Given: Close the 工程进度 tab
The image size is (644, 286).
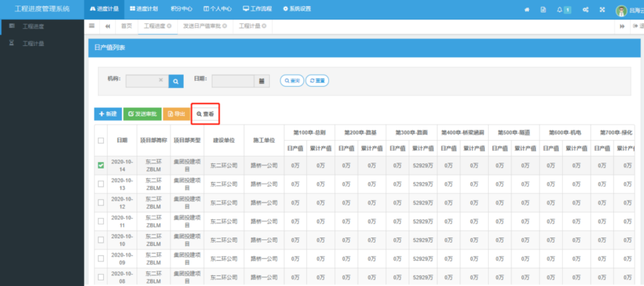Looking at the screenshot, I should (170, 26).
